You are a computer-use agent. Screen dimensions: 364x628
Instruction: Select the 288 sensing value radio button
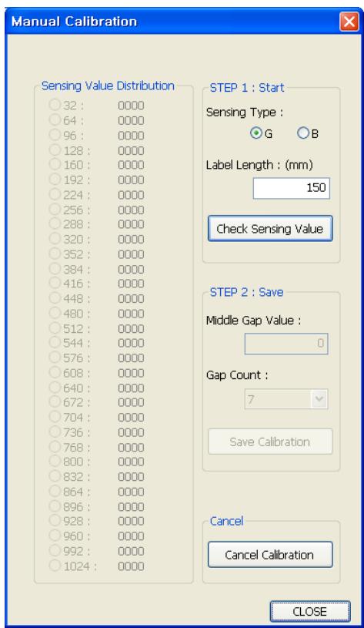(x=55, y=223)
